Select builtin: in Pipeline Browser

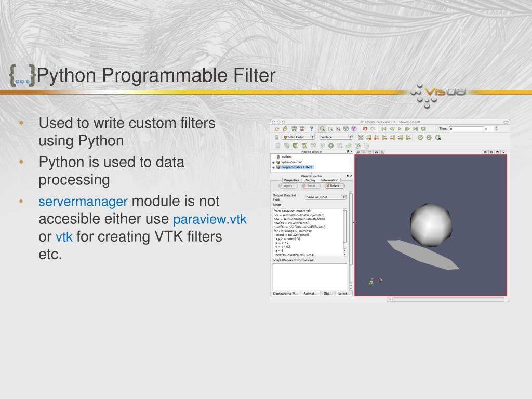286,157
